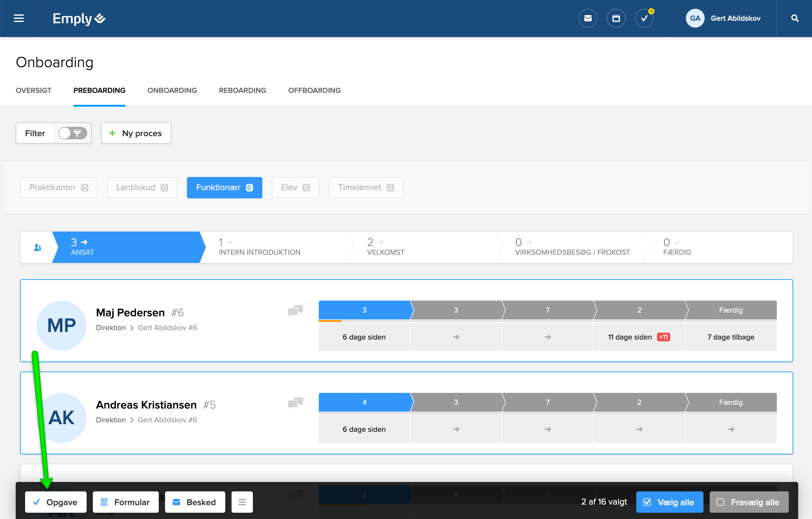Image resolution: width=812 pixels, height=519 pixels.
Task: Expand the more actions list button
Action: tap(242, 502)
